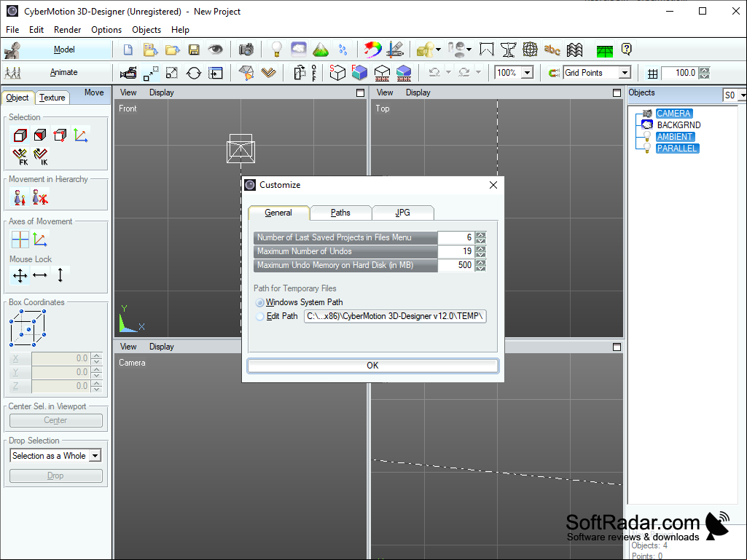Viewport: 747px width, 560px height.
Task: Open the Grid Points snap dropdown
Action: pos(625,73)
